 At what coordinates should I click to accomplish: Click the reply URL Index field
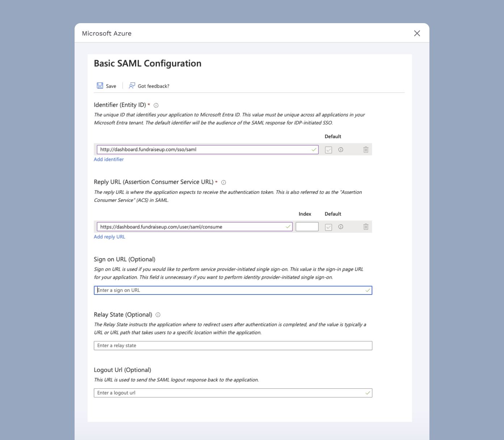[x=307, y=227]
